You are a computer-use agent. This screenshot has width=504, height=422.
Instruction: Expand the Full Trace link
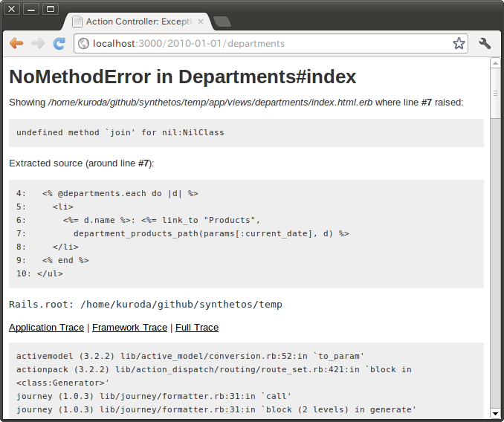[197, 328]
